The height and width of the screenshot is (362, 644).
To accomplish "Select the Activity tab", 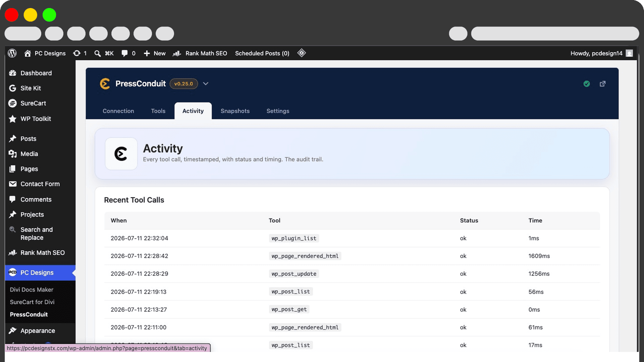I will pos(193,111).
